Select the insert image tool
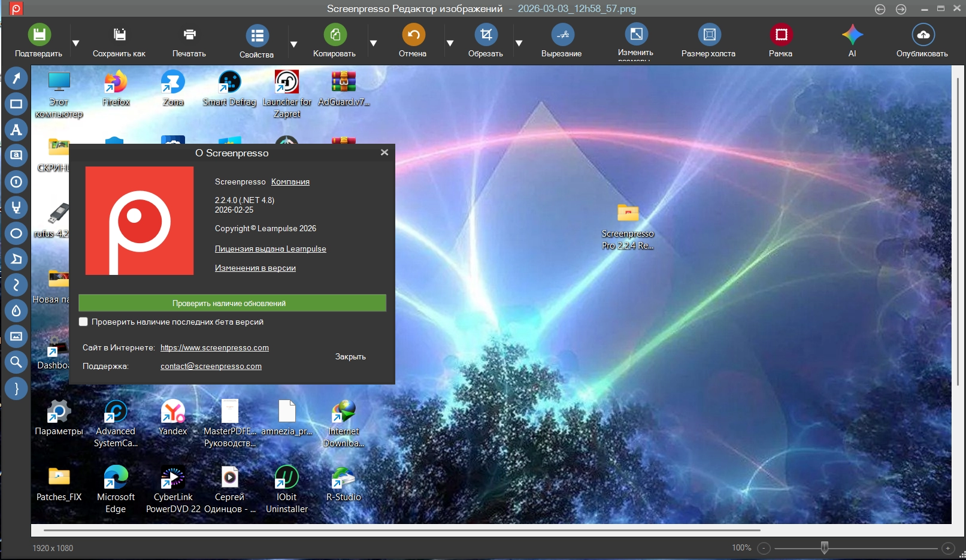 pyautogui.click(x=16, y=336)
